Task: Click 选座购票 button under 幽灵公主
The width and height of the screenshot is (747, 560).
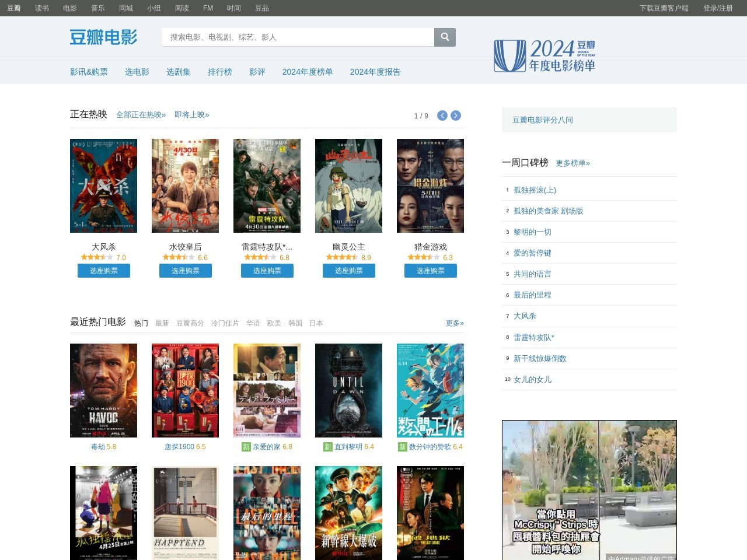Action: [349, 271]
